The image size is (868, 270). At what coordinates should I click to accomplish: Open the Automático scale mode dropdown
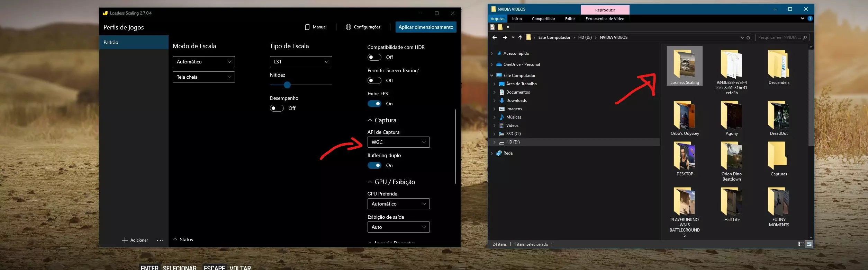[x=204, y=62]
